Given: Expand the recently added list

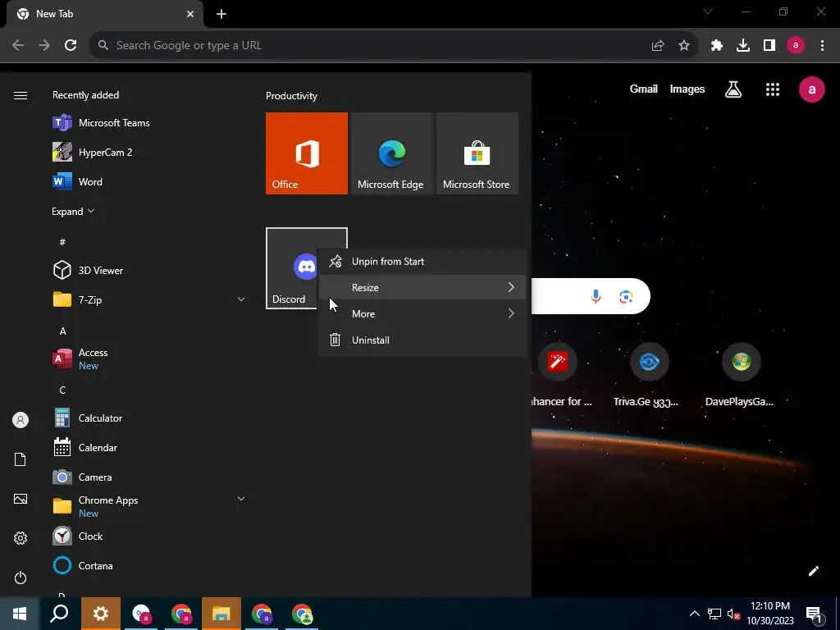Looking at the screenshot, I should pyautogui.click(x=73, y=212).
